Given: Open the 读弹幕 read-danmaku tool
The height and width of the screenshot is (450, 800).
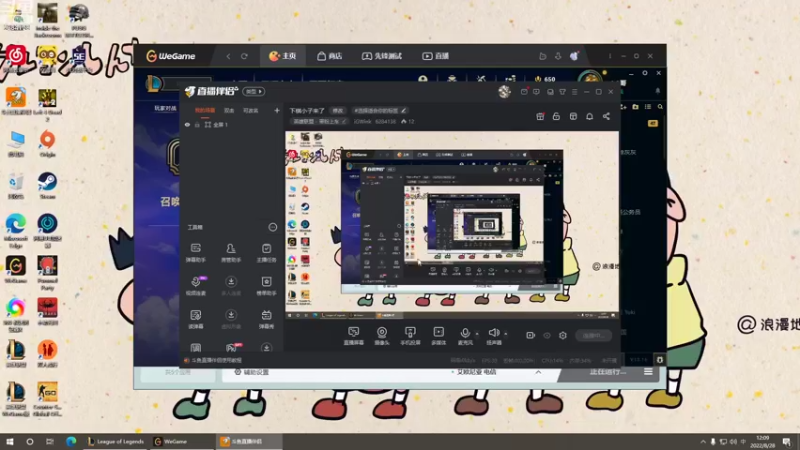Looking at the screenshot, I should tap(195, 319).
